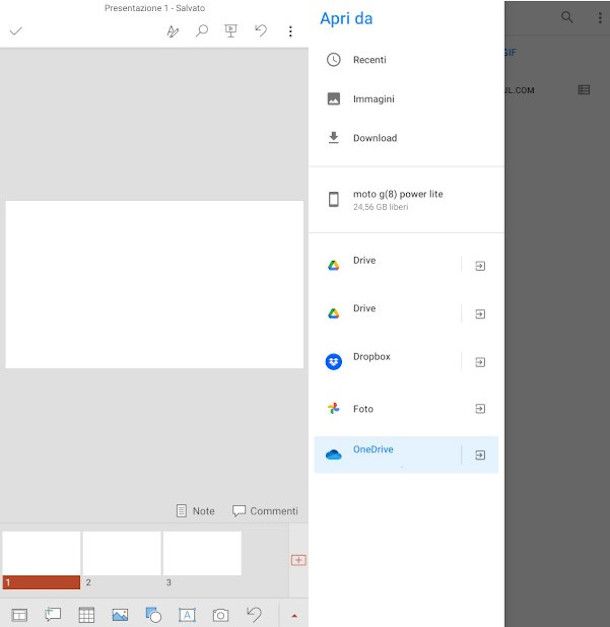
Task: Switch file picker to list view
Action: click(x=584, y=90)
